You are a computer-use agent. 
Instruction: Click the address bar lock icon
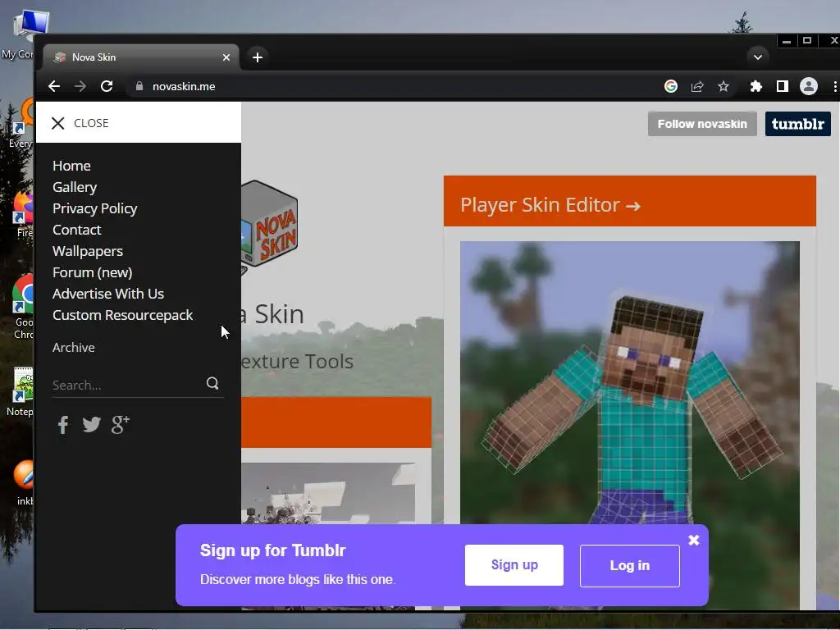(x=139, y=86)
